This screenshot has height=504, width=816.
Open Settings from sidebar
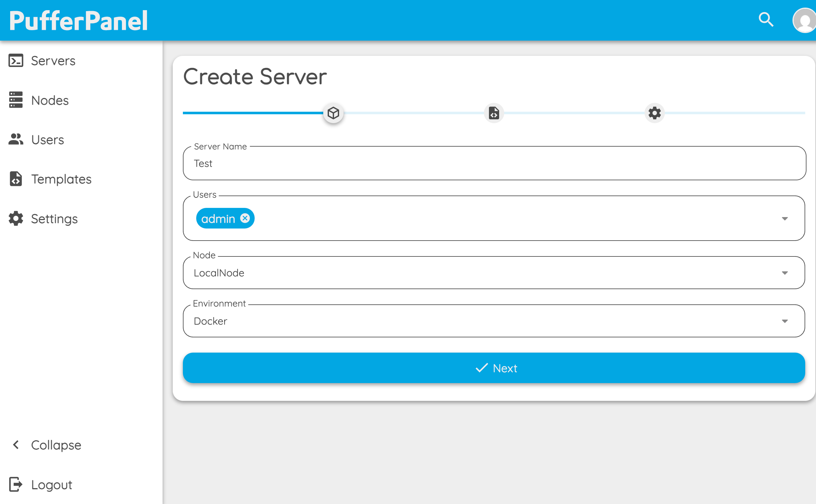tap(54, 219)
